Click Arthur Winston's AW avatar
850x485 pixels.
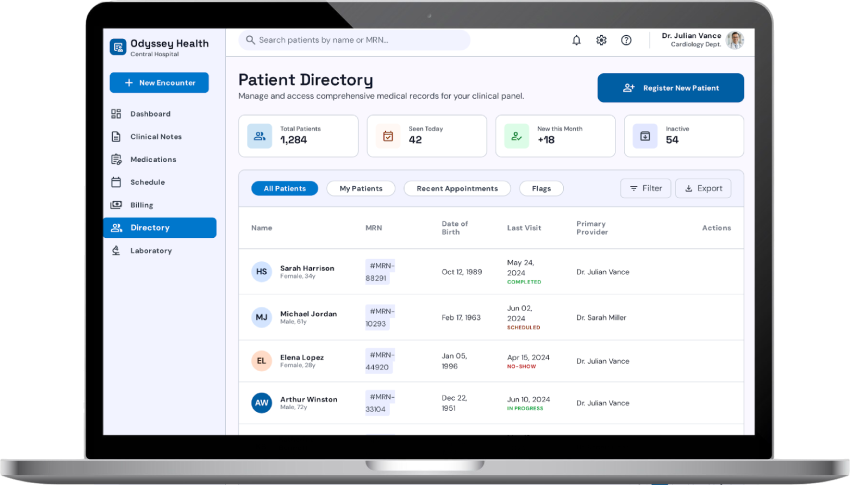click(261, 403)
